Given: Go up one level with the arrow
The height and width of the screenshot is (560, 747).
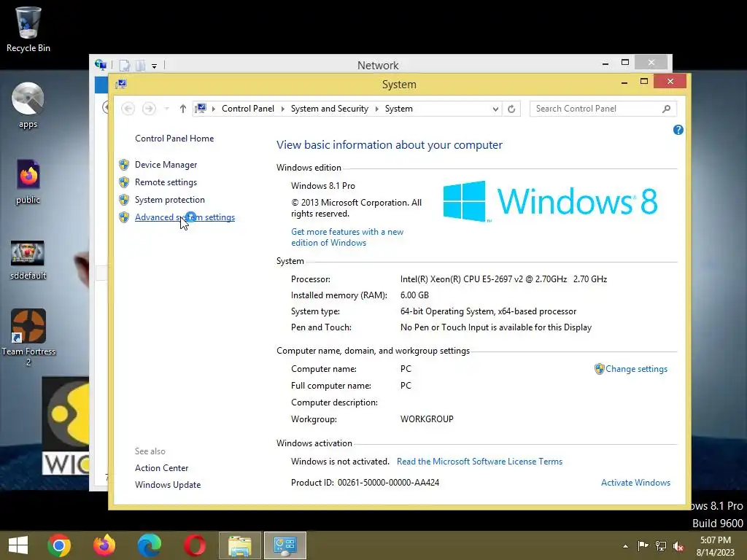Looking at the screenshot, I should click(182, 109).
